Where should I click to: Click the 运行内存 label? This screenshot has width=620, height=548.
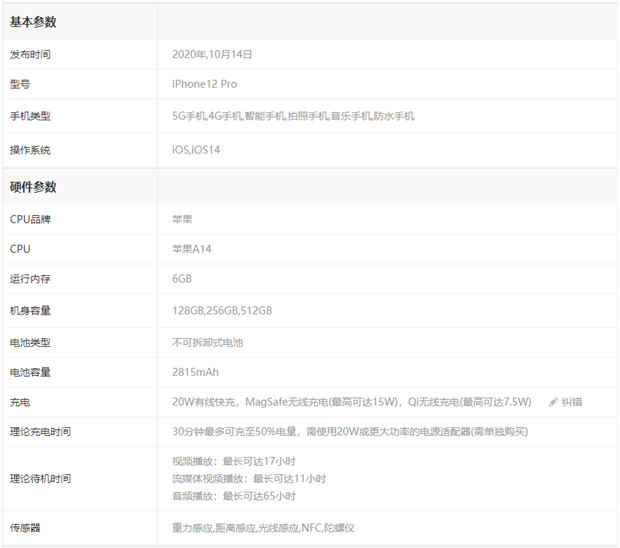[x=30, y=279]
